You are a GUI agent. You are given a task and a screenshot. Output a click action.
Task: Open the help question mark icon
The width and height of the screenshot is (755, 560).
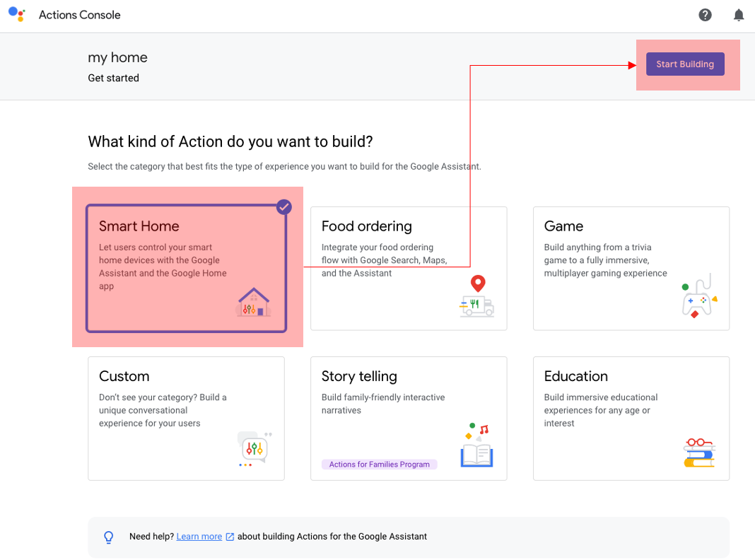tap(705, 15)
